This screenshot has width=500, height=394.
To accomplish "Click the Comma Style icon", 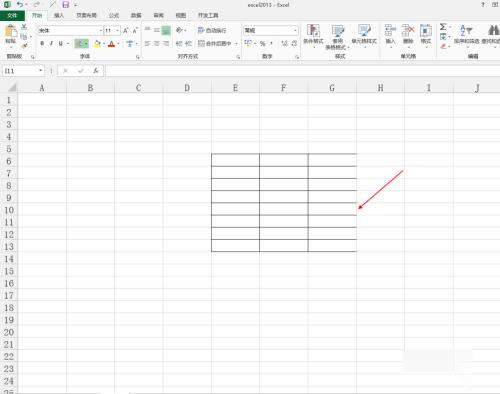I will click(x=272, y=43).
